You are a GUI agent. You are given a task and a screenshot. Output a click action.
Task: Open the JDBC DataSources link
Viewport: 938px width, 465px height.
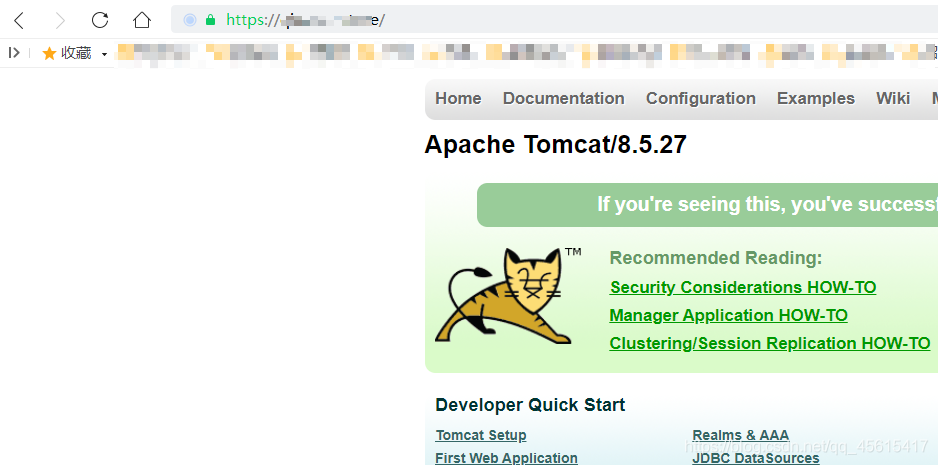coord(756,458)
